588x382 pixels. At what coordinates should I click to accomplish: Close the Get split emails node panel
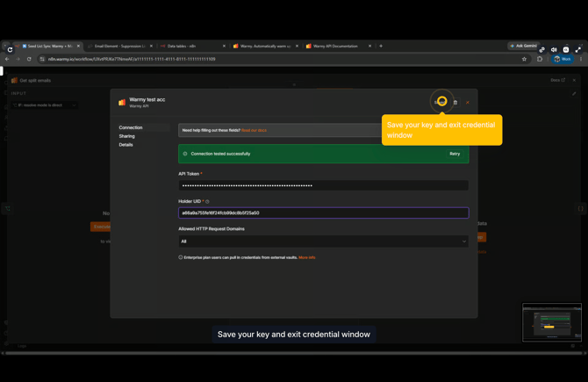(574, 80)
